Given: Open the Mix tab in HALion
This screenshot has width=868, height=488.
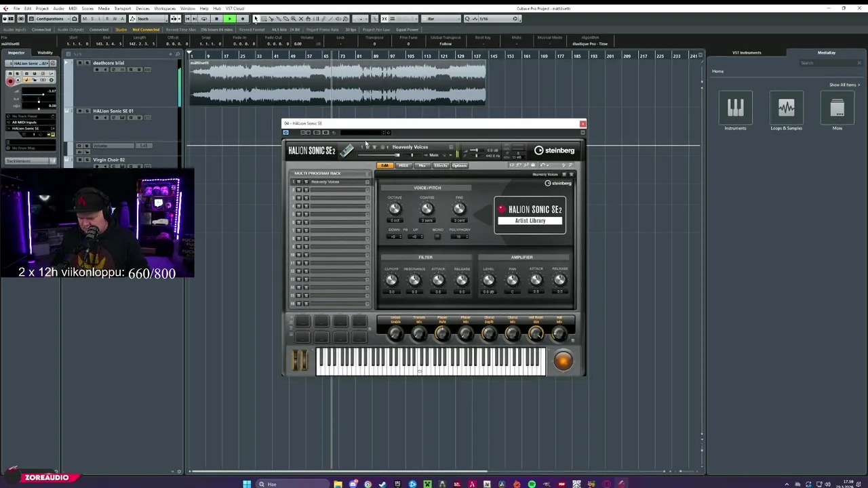Looking at the screenshot, I should point(422,165).
